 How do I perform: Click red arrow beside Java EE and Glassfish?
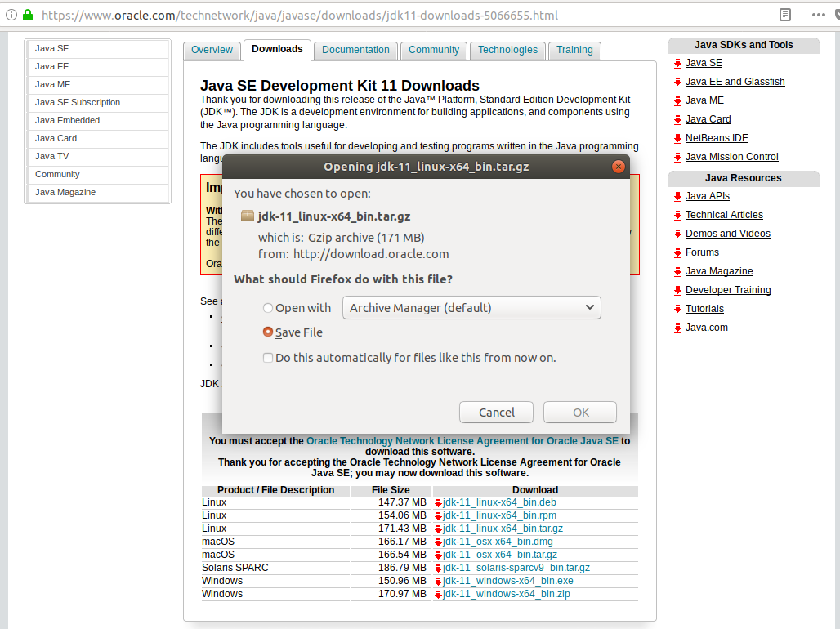coord(677,82)
